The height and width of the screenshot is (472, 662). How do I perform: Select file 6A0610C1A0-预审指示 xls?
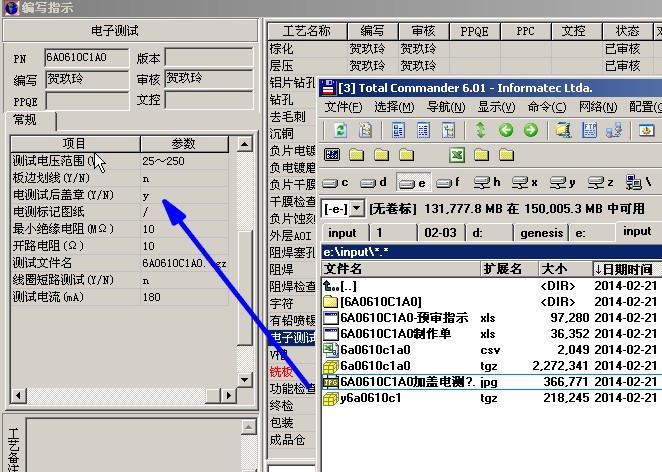(x=492, y=317)
